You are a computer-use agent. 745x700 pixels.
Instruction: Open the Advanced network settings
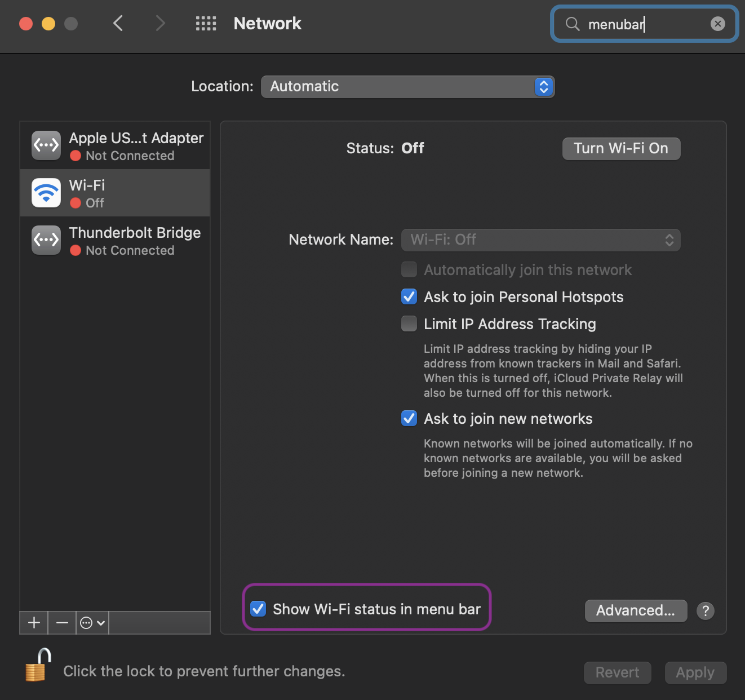tap(636, 610)
